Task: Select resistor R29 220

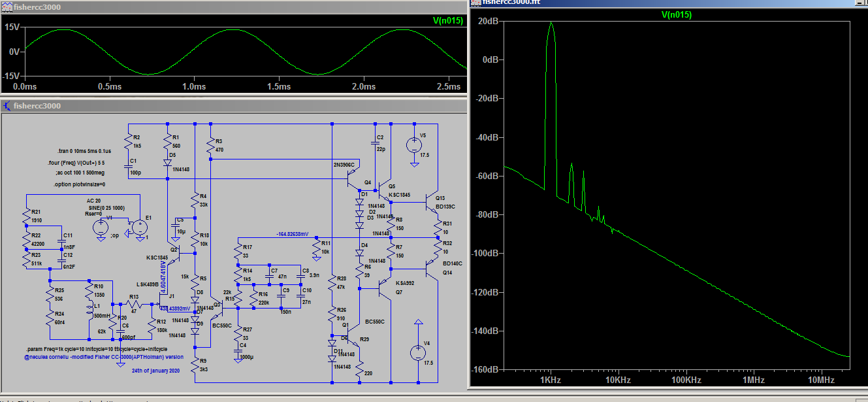Action: click(359, 370)
